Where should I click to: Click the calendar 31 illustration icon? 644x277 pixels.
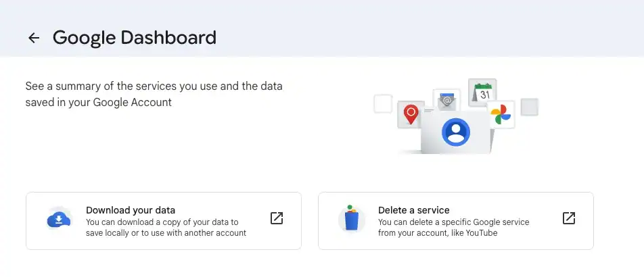click(x=483, y=93)
